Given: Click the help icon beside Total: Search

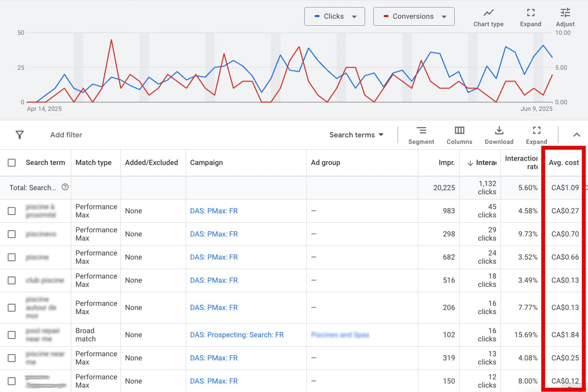Looking at the screenshot, I should point(65,187).
